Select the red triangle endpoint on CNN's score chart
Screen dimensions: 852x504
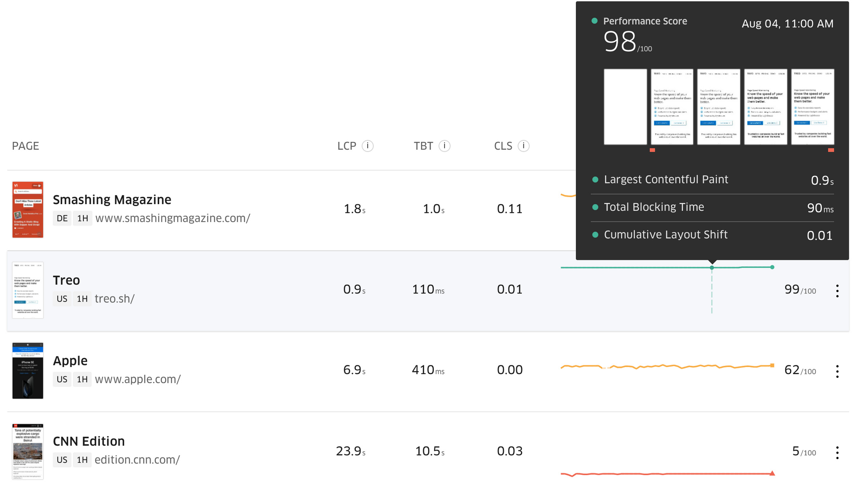tap(772, 473)
